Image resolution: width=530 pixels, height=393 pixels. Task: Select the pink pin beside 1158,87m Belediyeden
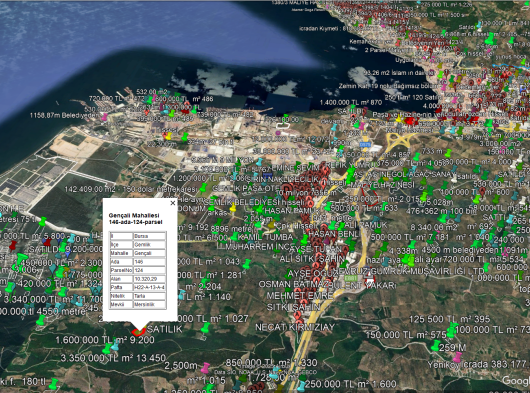click(104, 117)
